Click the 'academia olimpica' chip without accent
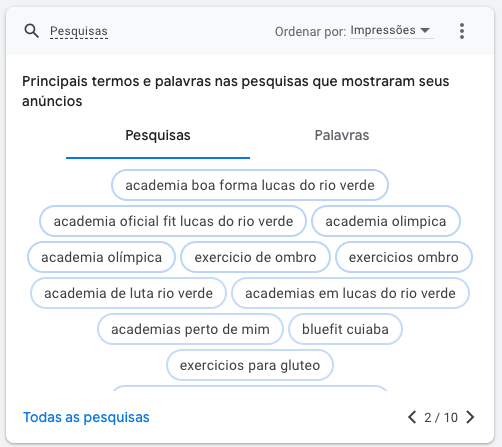The image size is (502, 447). click(386, 221)
